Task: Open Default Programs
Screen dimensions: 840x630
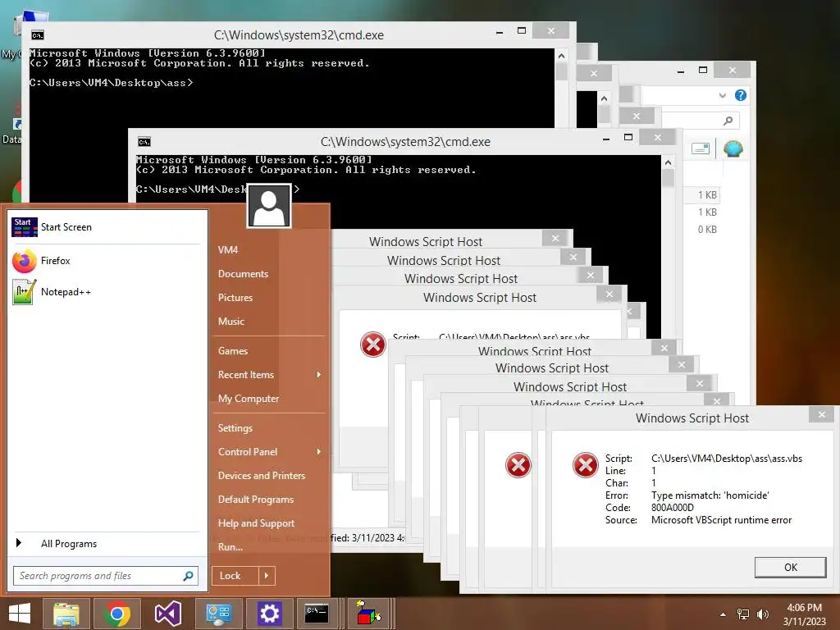Action: [256, 500]
